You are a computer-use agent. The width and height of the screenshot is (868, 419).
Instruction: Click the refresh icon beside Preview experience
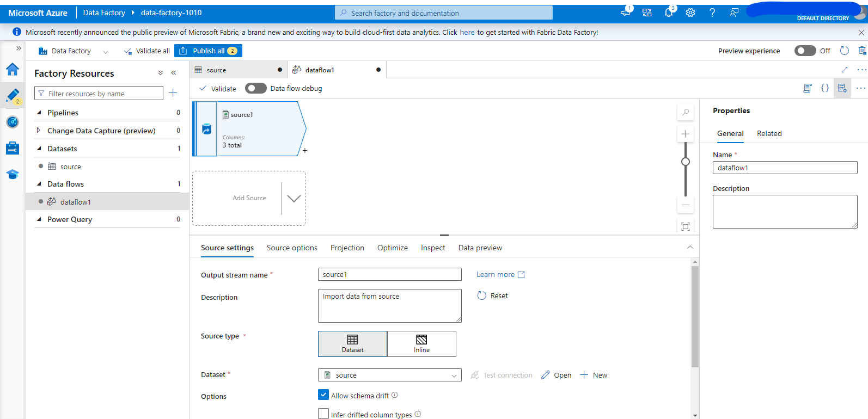click(845, 51)
